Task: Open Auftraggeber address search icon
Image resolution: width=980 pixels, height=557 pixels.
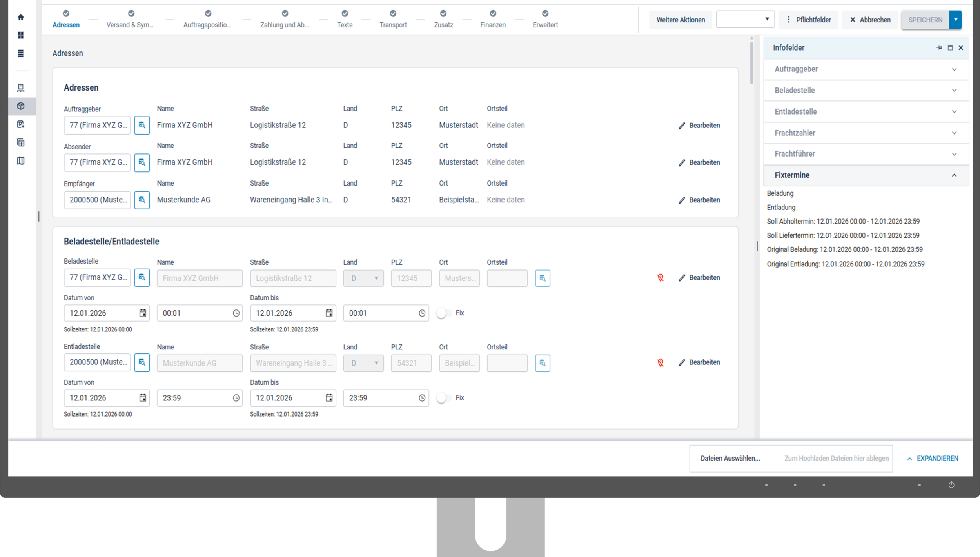Action: [142, 125]
